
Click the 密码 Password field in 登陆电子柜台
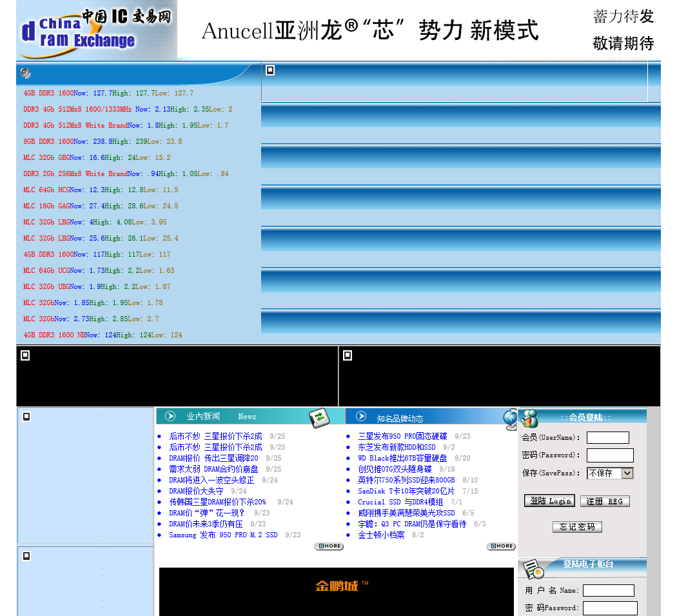610,608
